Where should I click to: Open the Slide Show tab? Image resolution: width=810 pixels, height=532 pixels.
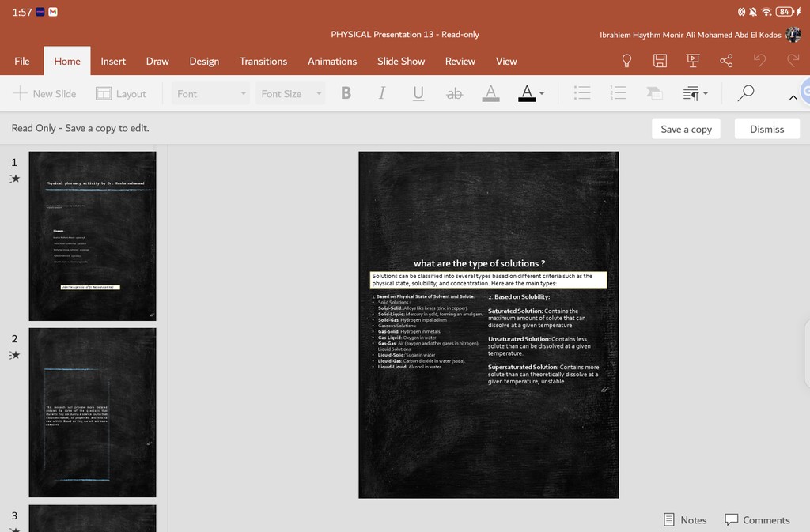point(401,61)
